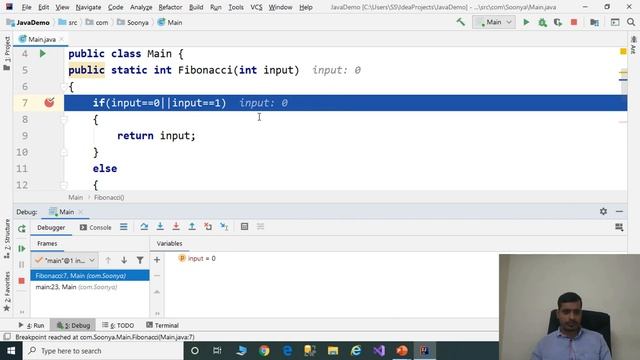
Task: Resume program with green sidebar arrow
Action: pos(22,249)
